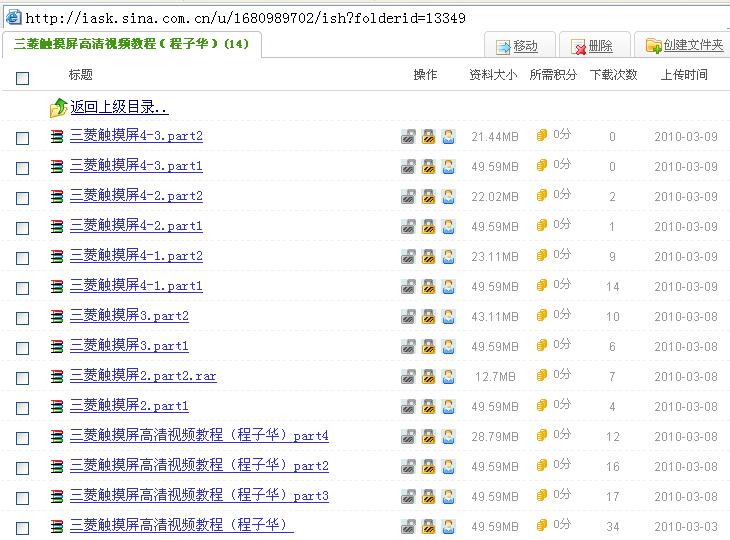Check the box for 三菱触摸屏4-2.part2

pos(22,198)
